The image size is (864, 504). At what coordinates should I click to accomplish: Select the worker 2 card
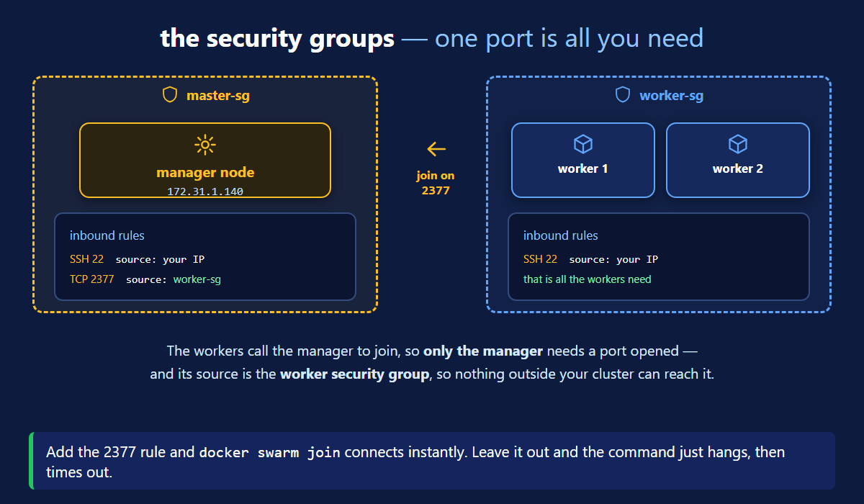point(738,160)
